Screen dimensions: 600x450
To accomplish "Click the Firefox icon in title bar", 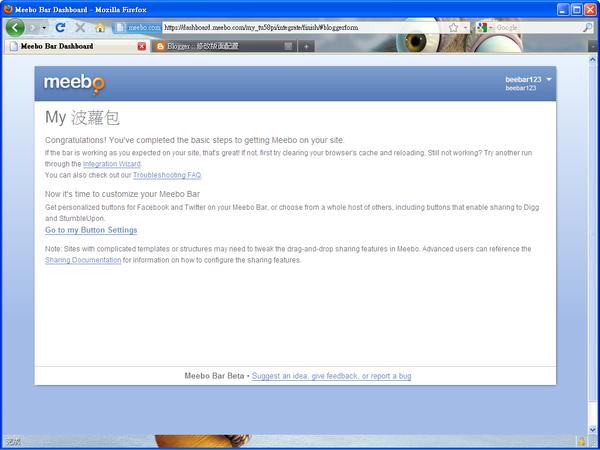I will click(8, 9).
